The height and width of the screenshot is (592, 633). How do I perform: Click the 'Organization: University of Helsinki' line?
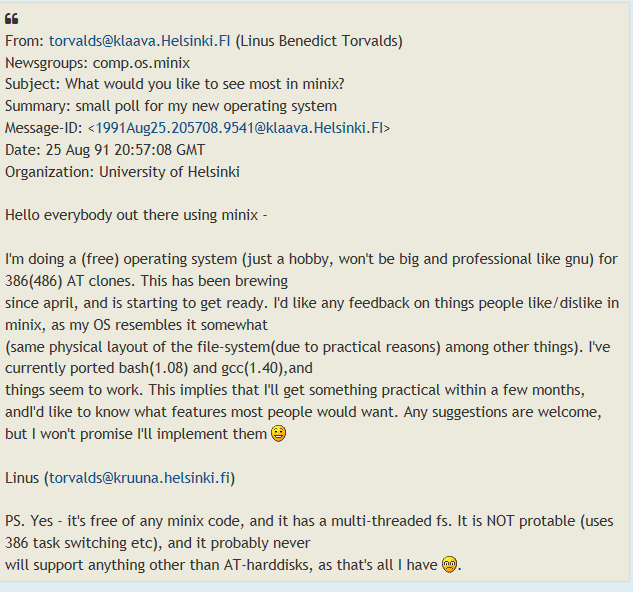point(122,172)
